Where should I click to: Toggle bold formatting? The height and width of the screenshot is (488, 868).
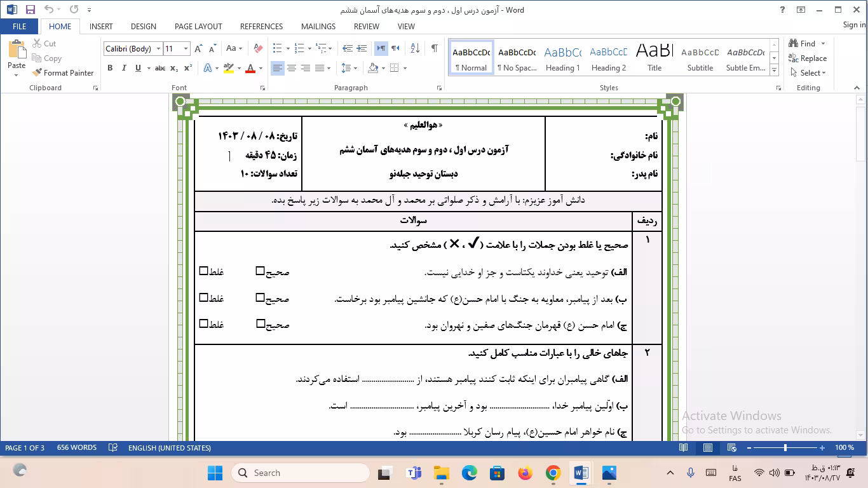(x=110, y=68)
